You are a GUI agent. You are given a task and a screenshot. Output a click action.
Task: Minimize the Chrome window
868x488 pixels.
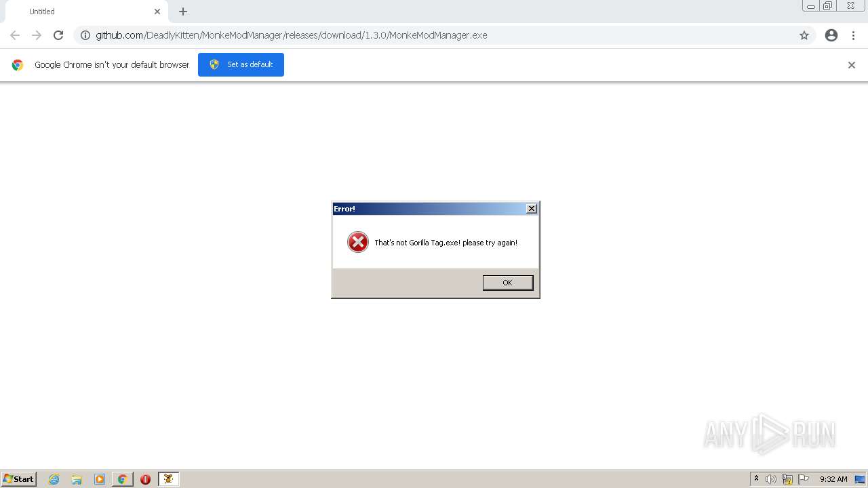(811, 5)
